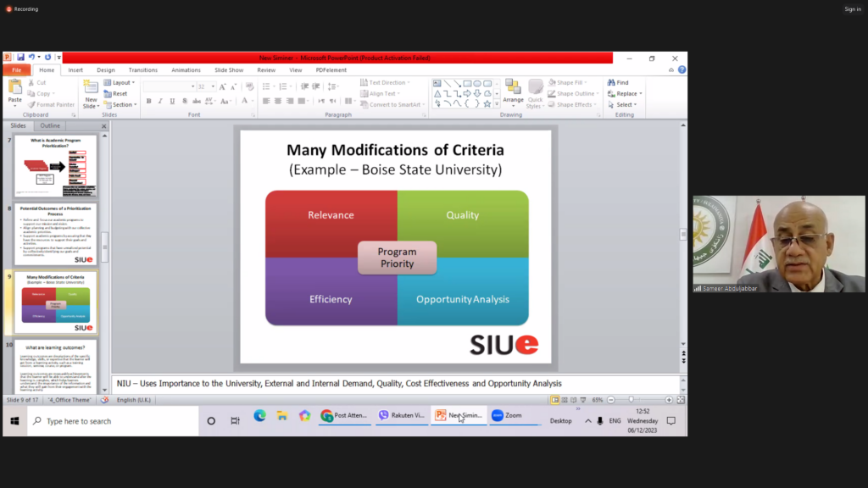Switch to Animations tab

point(186,70)
